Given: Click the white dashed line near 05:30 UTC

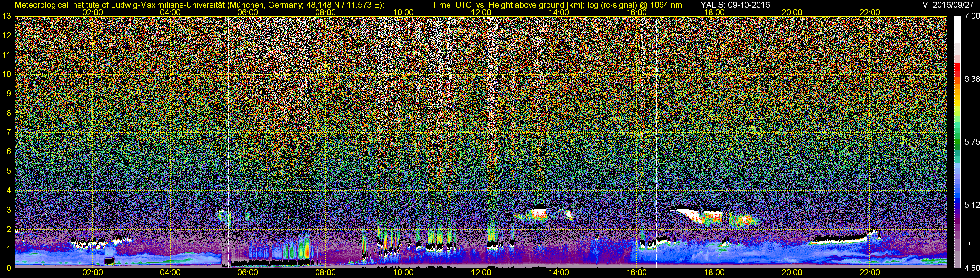Looking at the screenshot, I should 228,142.
